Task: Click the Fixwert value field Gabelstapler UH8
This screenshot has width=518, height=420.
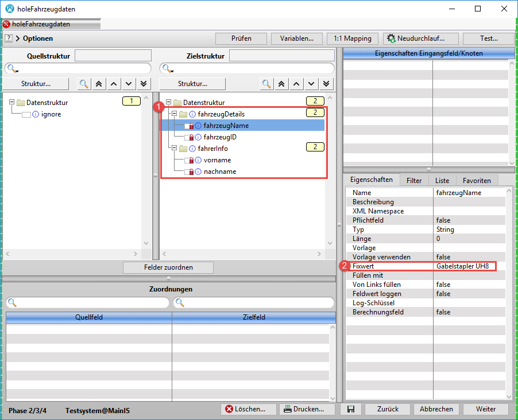Action: point(465,266)
